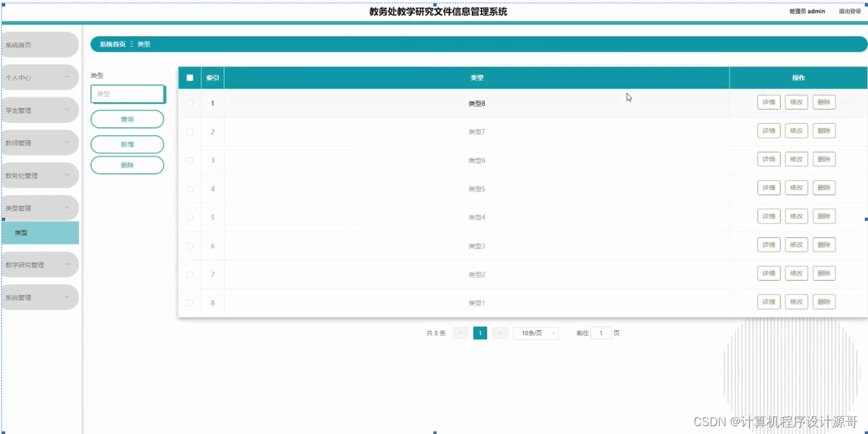Click the 类型5 table cell
Viewport: 868px width, 434px height.
[477, 189]
